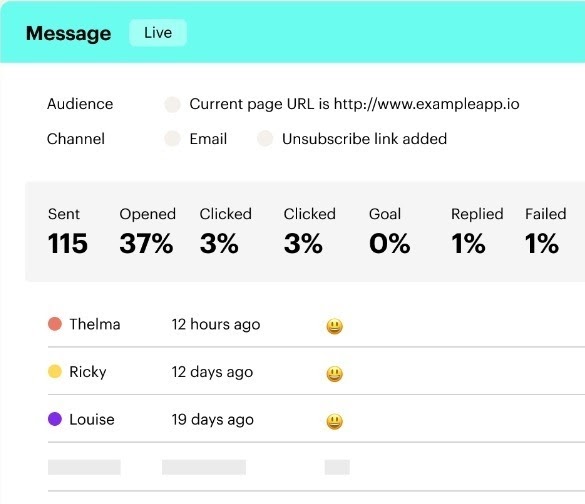
Task: Click the smiley emoji in Louise's row
Action: 334,422
